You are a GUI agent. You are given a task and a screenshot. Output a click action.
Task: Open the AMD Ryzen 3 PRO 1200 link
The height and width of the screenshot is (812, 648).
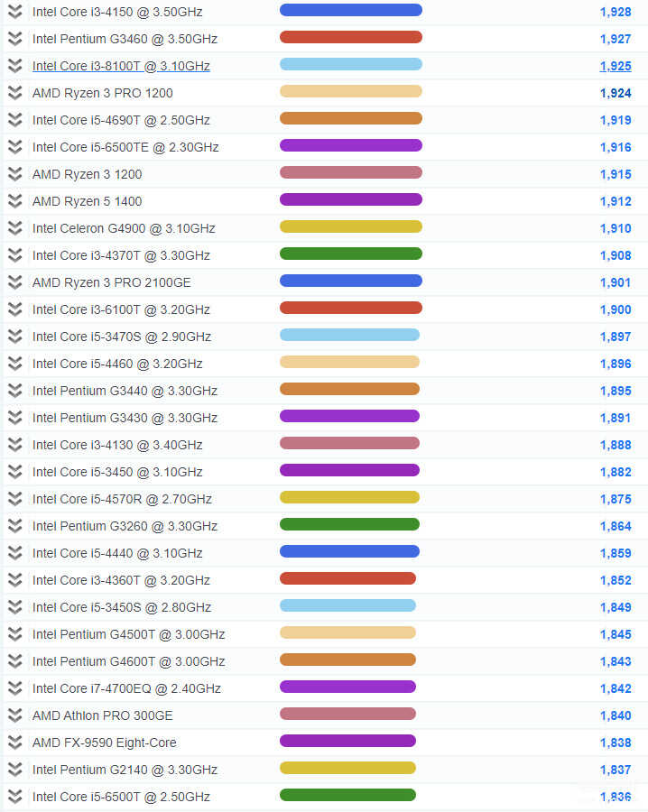103,93
